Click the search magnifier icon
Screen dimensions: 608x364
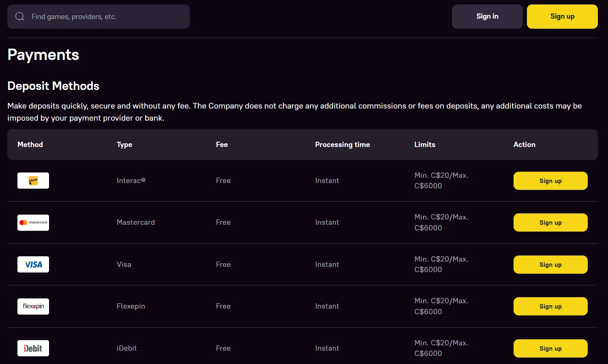coord(20,17)
